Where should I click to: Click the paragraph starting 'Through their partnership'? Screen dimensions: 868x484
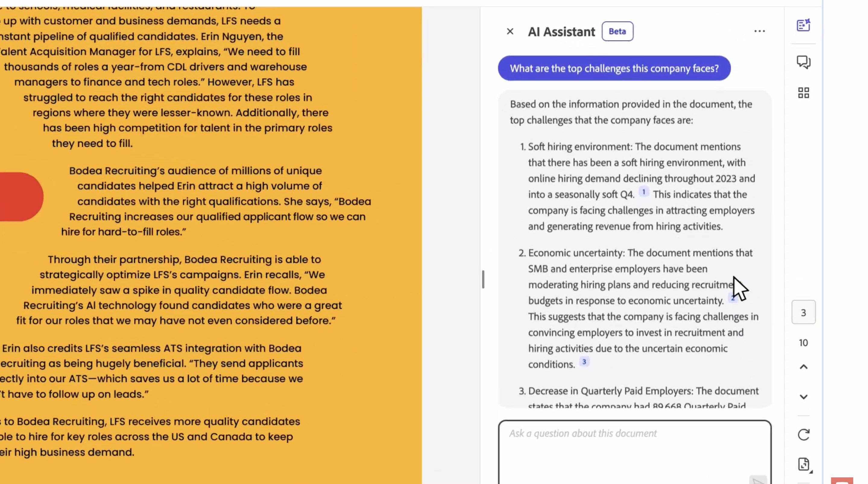point(179,290)
